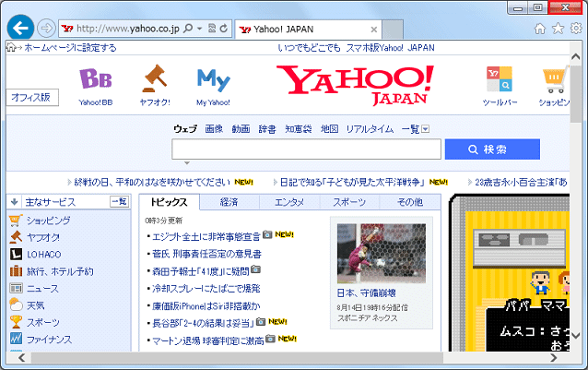Select 辞書 search category
Image resolution: width=588 pixels, height=370 pixels.
point(267,129)
